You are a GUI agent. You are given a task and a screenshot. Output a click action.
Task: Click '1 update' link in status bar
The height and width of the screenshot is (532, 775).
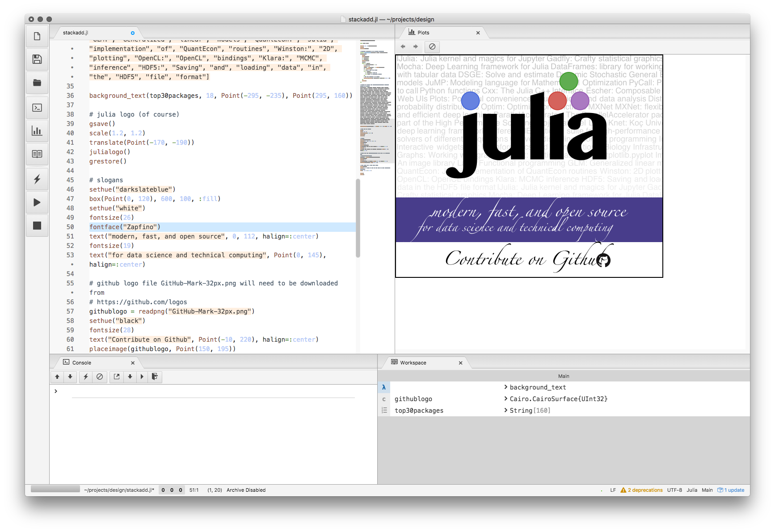[x=734, y=490]
